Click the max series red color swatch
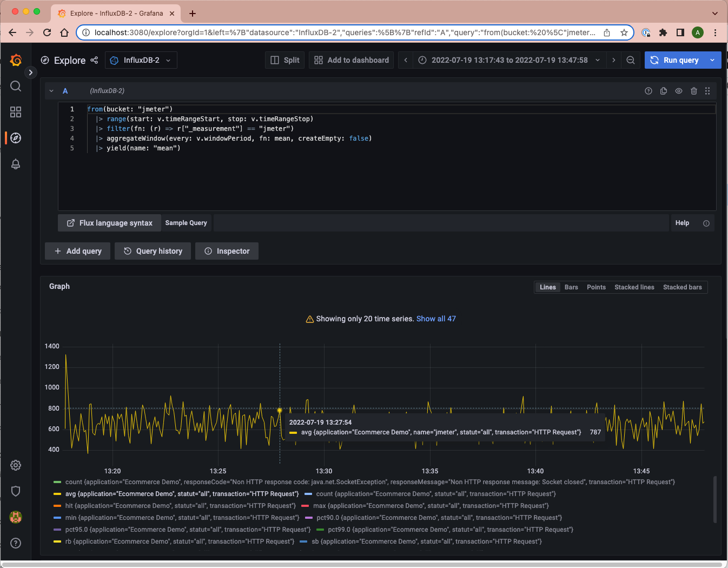This screenshot has height=568, width=728. tap(305, 506)
